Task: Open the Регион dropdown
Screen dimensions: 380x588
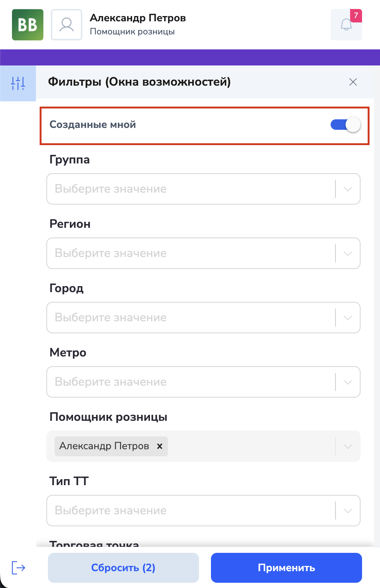Action: tap(203, 253)
